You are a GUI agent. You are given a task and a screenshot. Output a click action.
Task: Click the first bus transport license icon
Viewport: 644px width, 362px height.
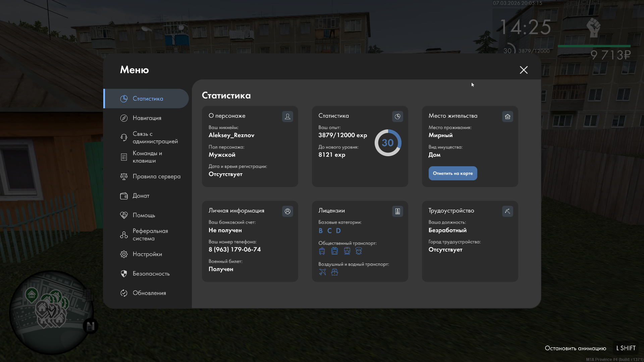point(322,251)
